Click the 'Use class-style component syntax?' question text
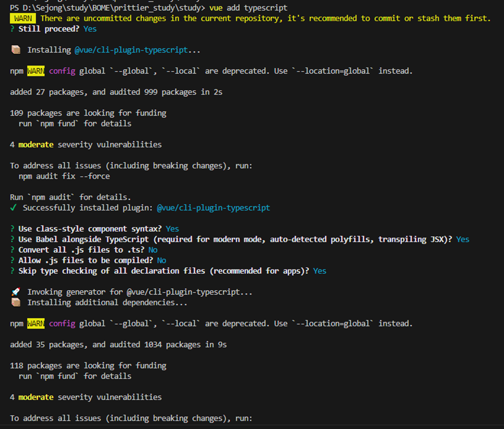504x429 pixels. 90,229
